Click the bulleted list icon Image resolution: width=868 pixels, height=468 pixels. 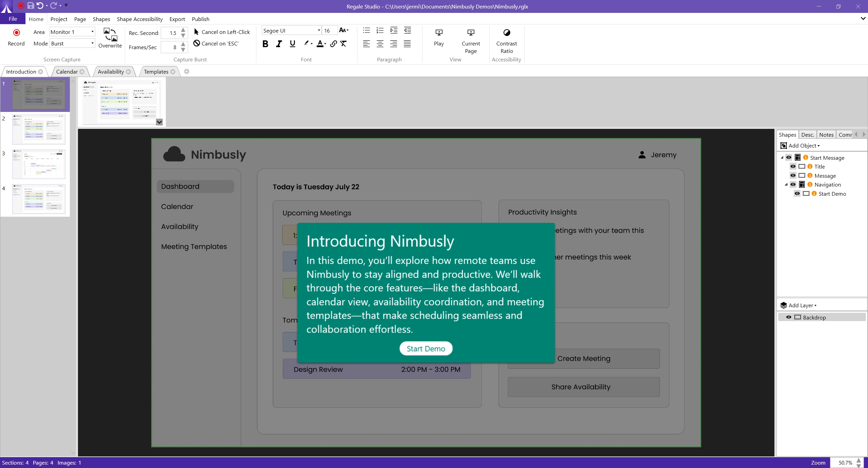click(x=366, y=31)
